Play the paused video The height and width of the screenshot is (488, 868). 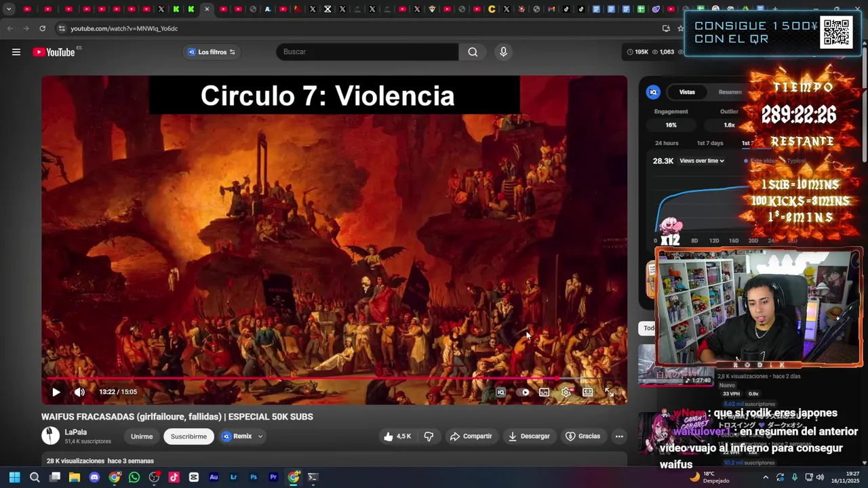[x=56, y=392]
